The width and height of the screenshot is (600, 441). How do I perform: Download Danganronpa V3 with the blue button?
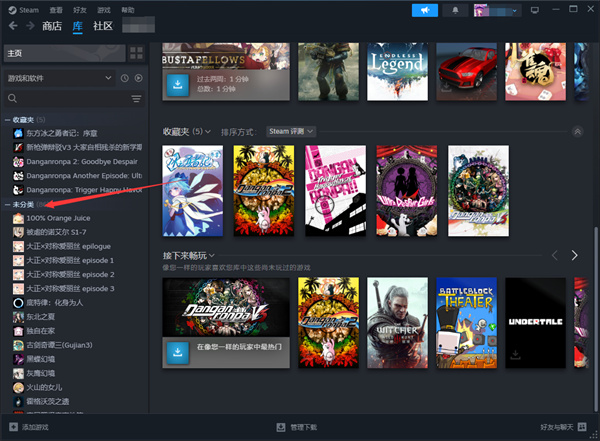pyautogui.click(x=178, y=353)
